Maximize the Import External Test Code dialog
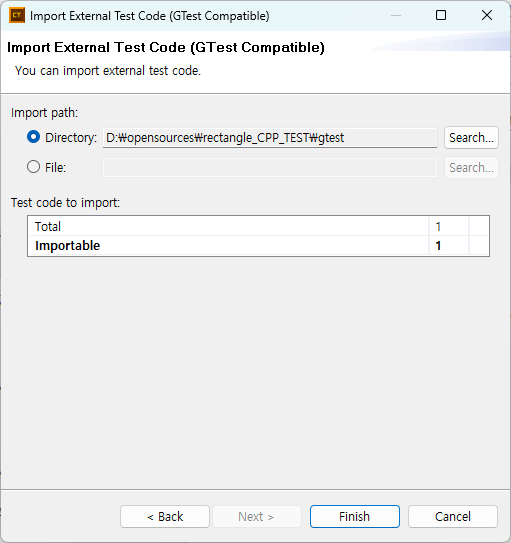Viewport: 511px width, 543px height. coord(441,15)
